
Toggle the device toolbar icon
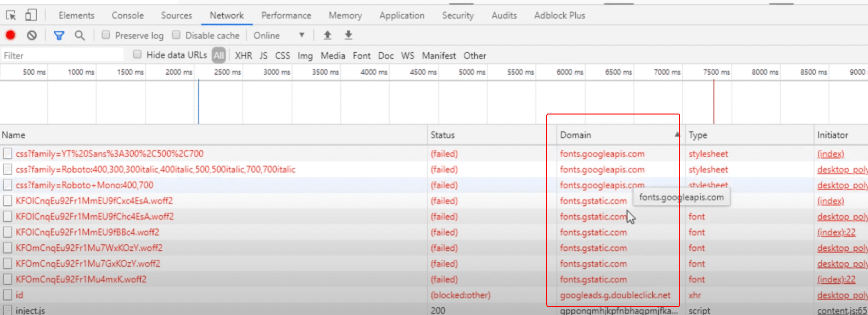click(30, 15)
